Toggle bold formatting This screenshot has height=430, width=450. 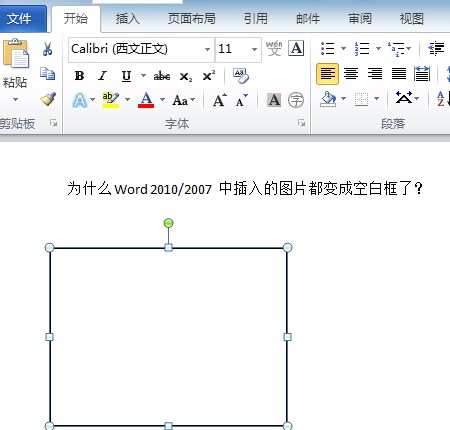[79, 76]
